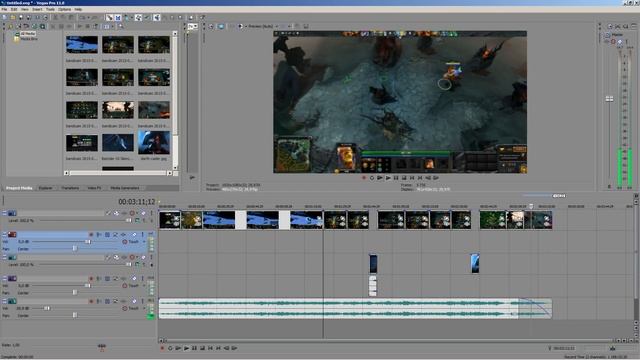
Task: Select the darth vader jpg thumbnail
Action: [x=154, y=142]
